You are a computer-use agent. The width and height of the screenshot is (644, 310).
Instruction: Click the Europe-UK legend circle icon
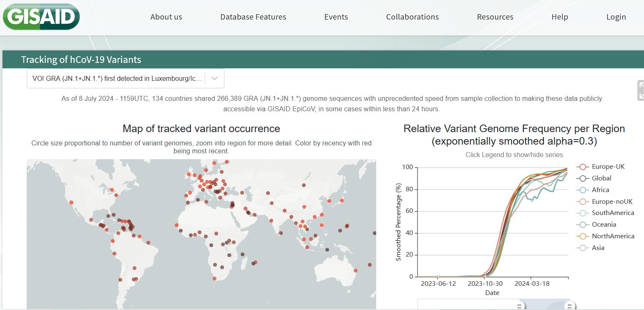[583, 167]
